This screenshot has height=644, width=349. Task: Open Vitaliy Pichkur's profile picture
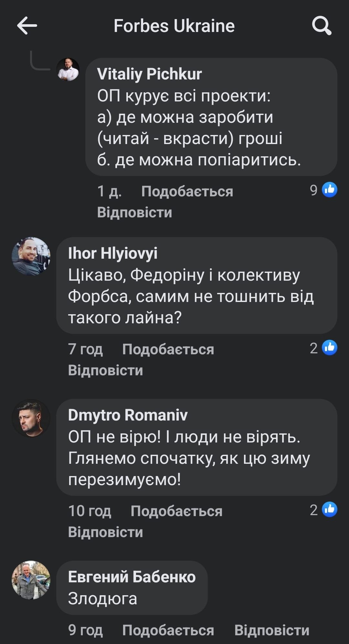[x=68, y=69]
